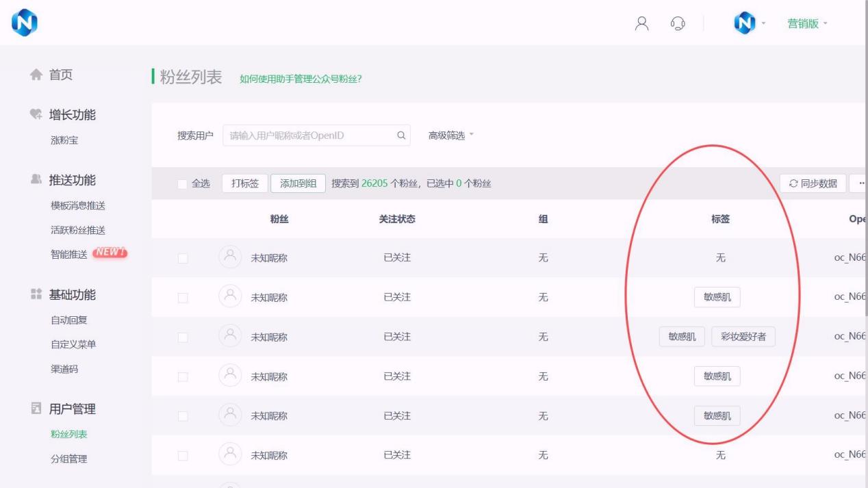868x488 pixels.
Task: Open 粉丝列表 in sidebar
Action: (x=69, y=434)
